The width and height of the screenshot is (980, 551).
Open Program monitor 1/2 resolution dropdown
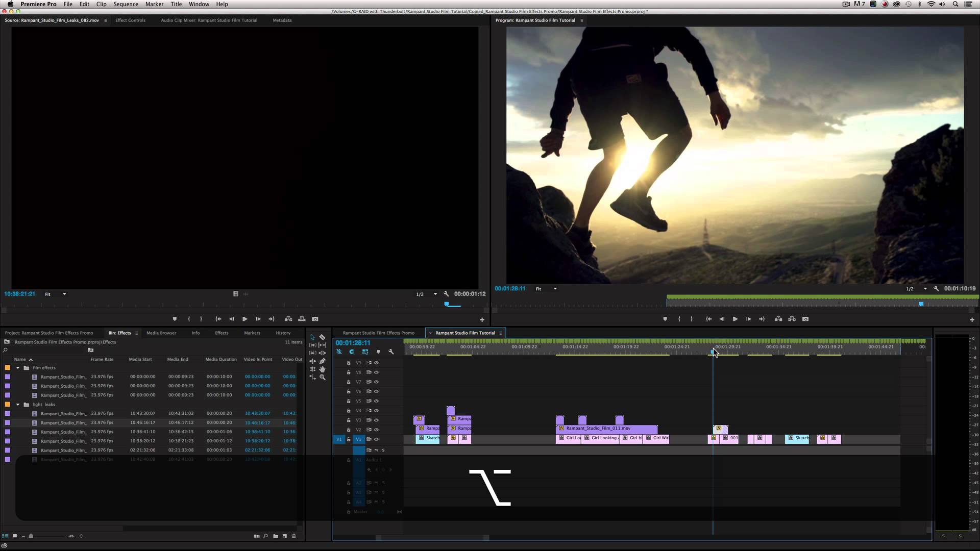[917, 289]
